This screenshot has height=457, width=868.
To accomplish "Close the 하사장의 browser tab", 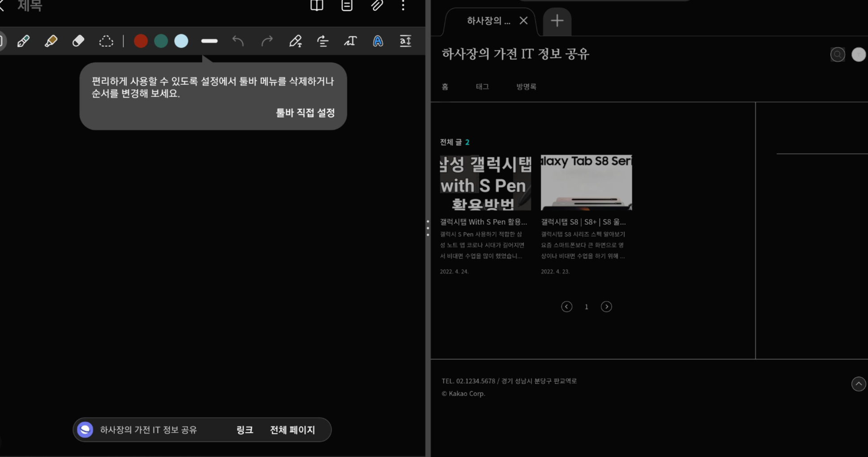I will click(523, 21).
